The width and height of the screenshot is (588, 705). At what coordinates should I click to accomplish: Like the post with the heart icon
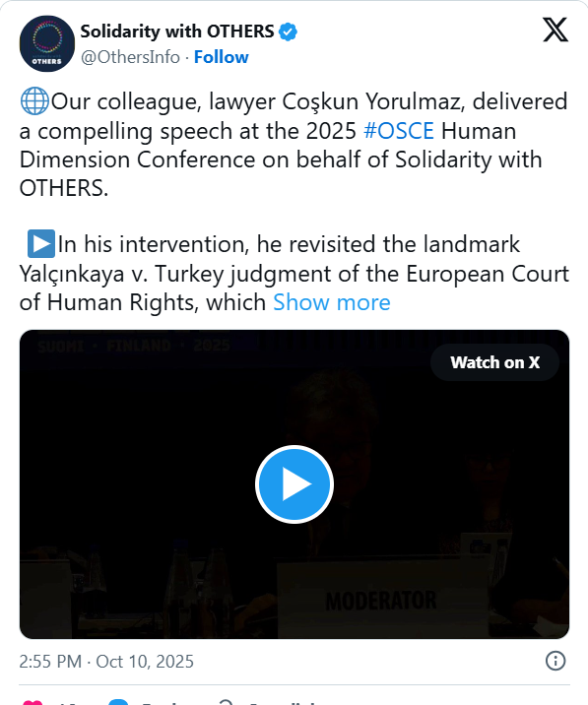[33, 702]
